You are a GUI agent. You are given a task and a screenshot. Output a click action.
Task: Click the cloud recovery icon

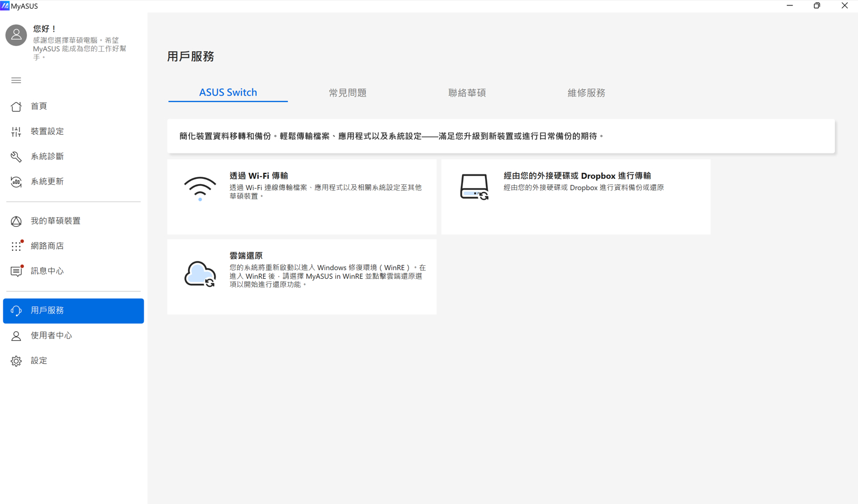(200, 274)
